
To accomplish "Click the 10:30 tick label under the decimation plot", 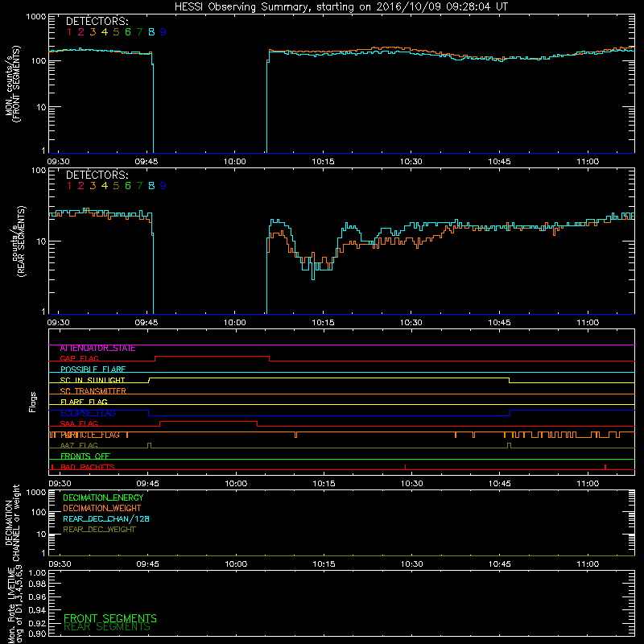I will pos(412,564).
